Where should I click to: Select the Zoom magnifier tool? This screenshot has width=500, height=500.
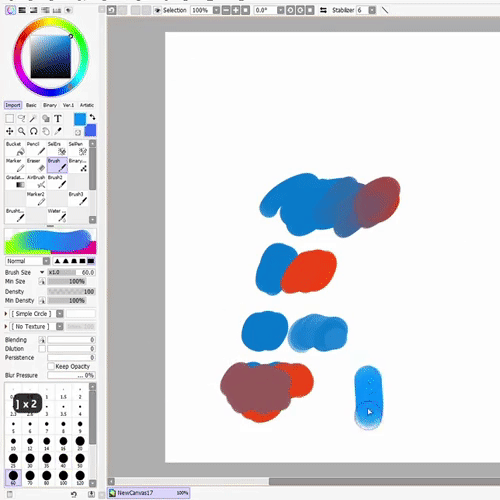click(22, 131)
